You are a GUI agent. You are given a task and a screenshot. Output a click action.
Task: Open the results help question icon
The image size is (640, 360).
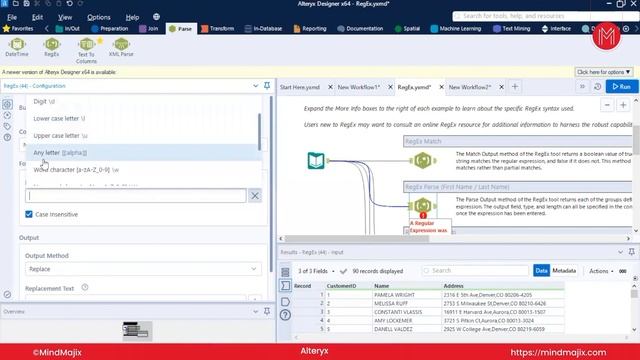(285, 315)
